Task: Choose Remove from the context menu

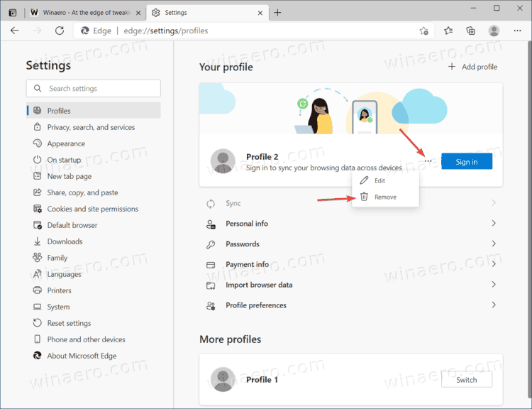Action: pyautogui.click(x=385, y=197)
